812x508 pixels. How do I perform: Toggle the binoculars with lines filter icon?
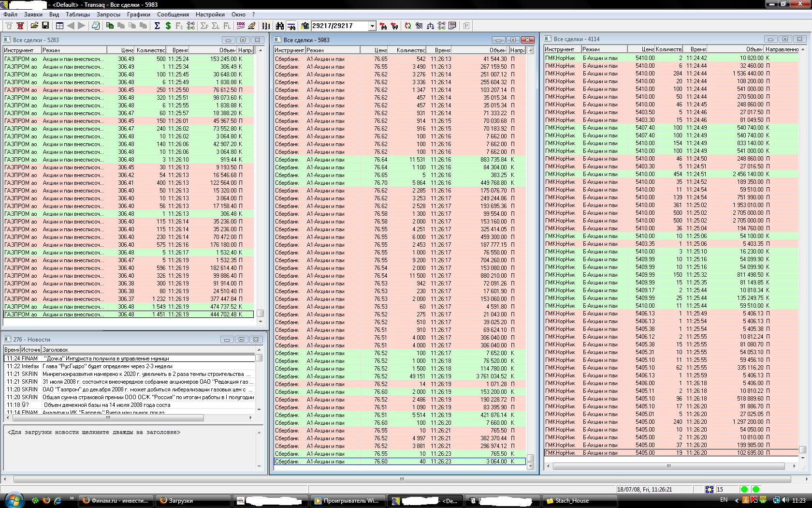291,26
